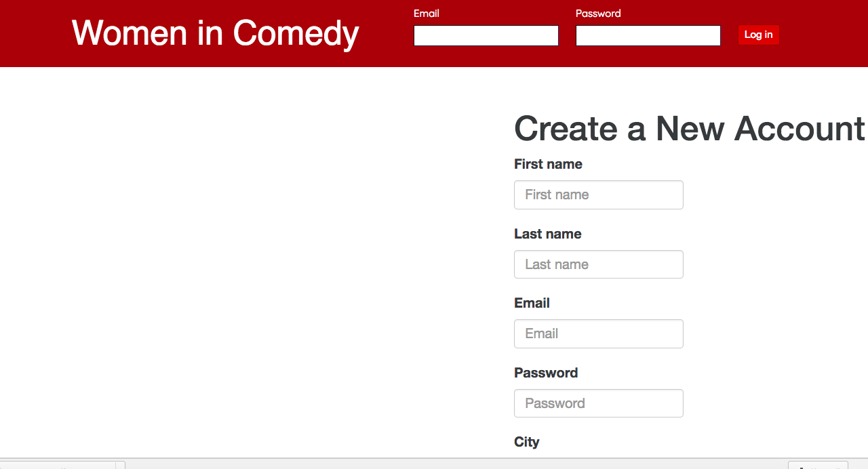This screenshot has width=868, height=469.
Task: Click the Password input in the signup form
Action: tap(598, 403)
